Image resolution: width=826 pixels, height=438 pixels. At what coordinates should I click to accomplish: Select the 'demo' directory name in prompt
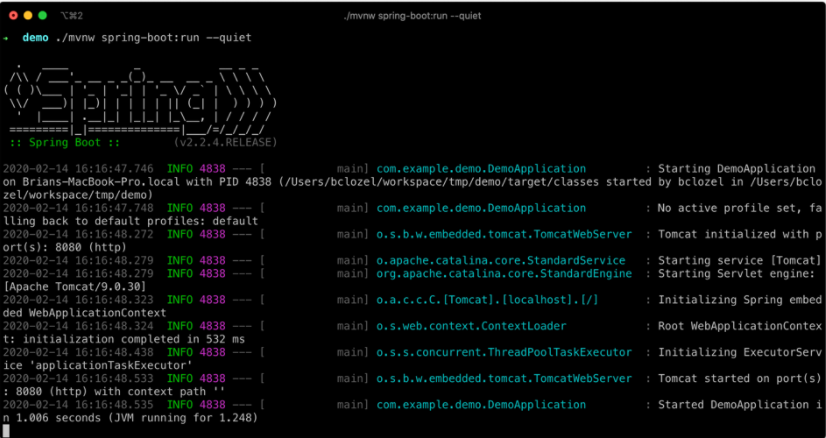click(x=35, y=38)
